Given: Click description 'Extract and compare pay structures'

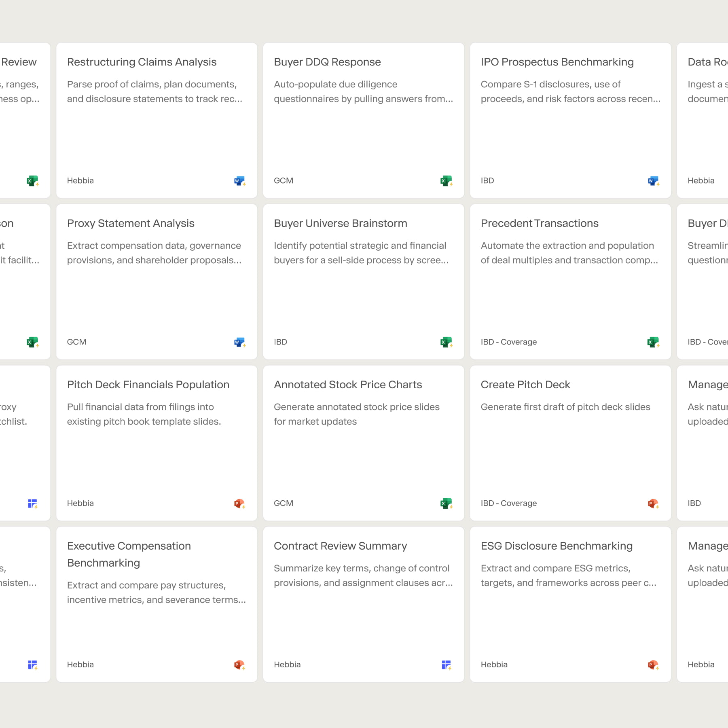Looking at the screenshot, I should 157,593.
